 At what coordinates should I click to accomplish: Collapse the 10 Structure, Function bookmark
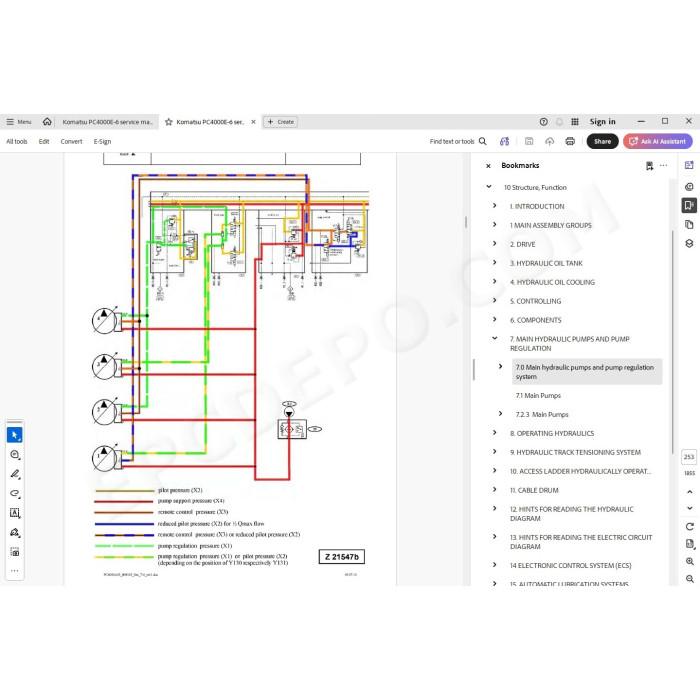pos(489,187)
